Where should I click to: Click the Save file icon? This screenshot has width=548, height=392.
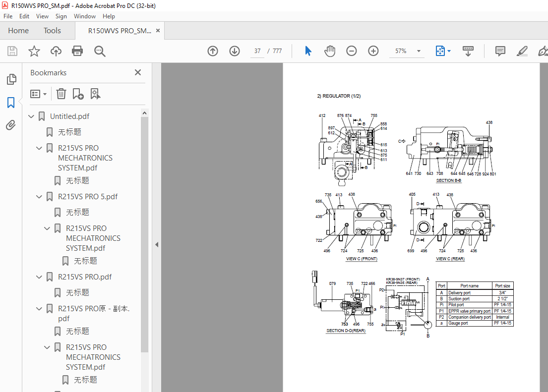tap(12, 51)
